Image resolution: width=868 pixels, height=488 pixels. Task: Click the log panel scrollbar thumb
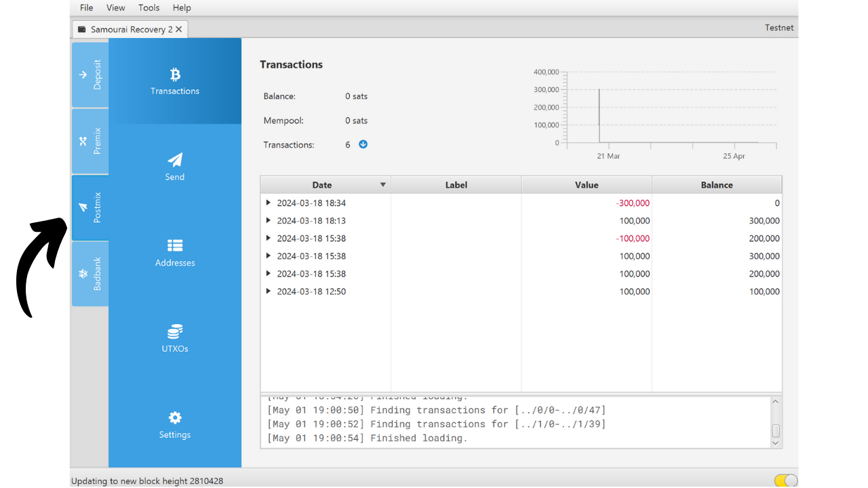tap(776, 430)
